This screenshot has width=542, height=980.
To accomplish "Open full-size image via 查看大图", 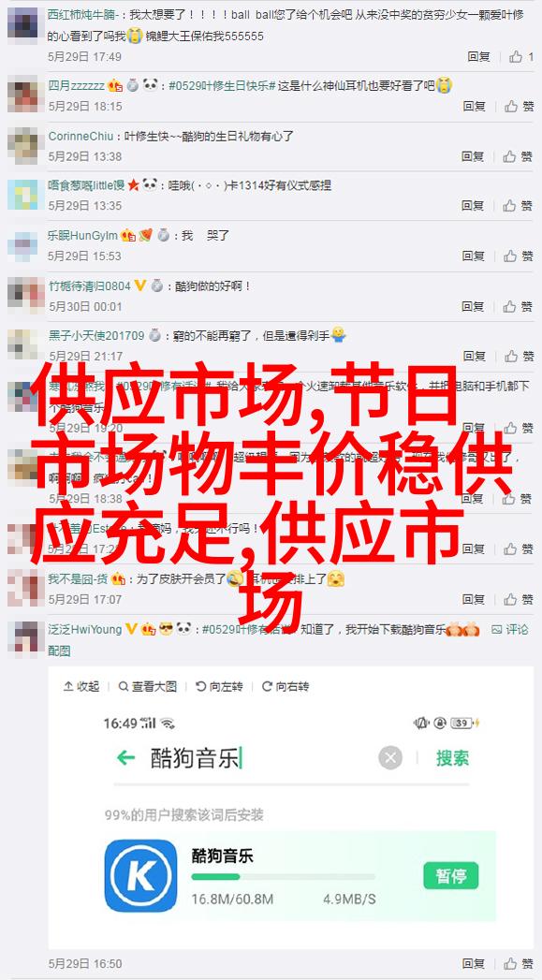I will coord(148,686).
